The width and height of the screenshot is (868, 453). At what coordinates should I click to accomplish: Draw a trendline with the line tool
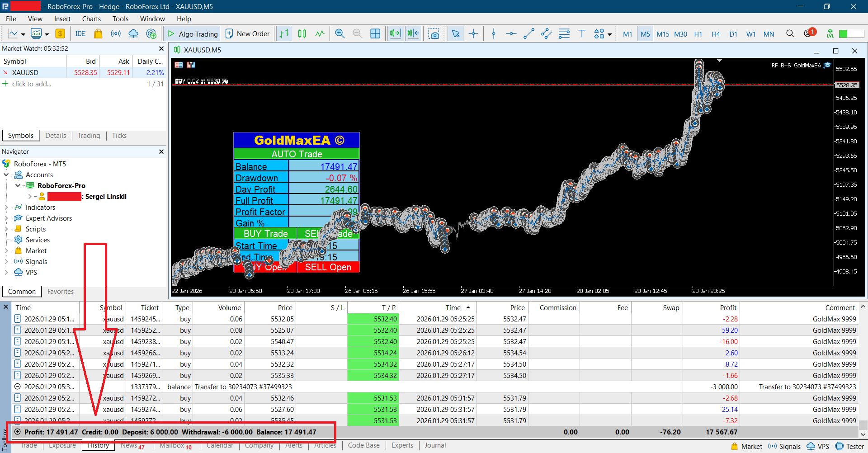[x=528, y=34]
